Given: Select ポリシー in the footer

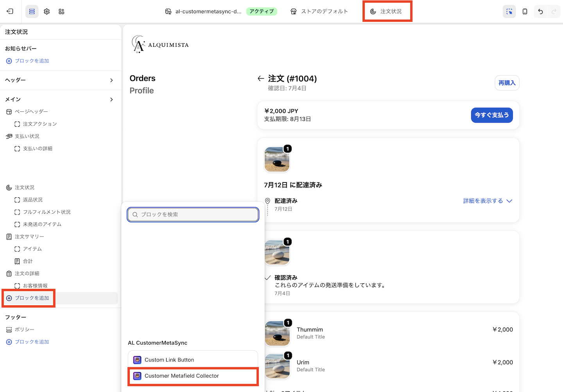Looking at the screenshot, I should pos(25,329).
